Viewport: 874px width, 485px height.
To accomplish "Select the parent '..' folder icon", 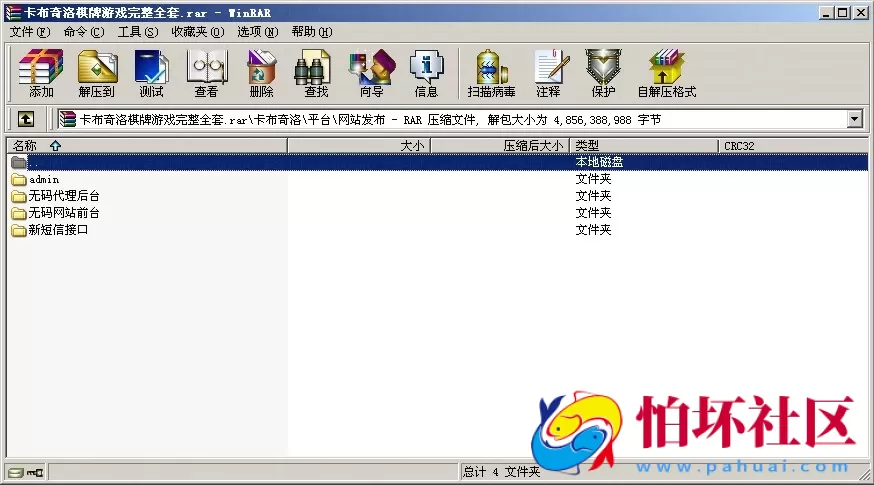I will 19,162.
